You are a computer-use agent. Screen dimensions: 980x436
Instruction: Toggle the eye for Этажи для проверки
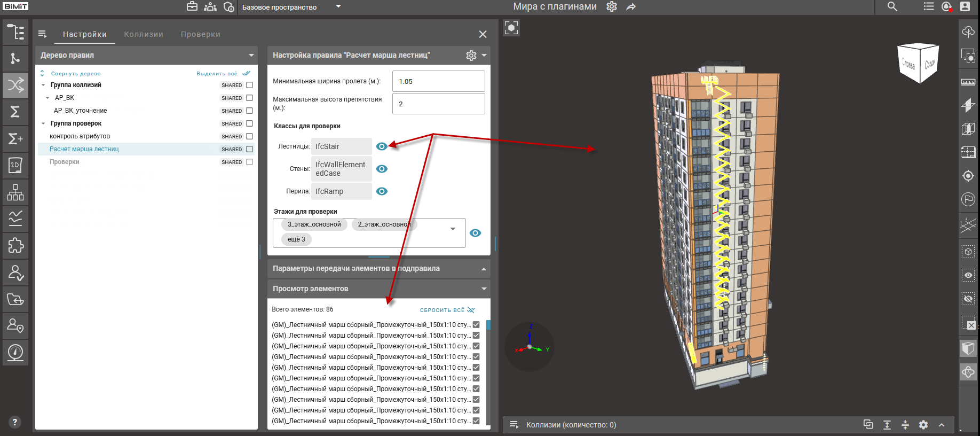(x=475, y=233)
